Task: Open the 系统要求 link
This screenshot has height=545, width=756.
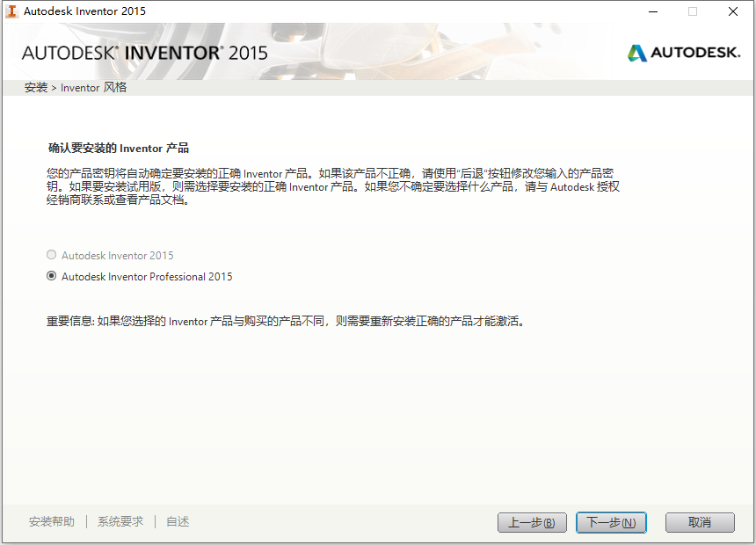Action: pyautogui.click(x=120, y=522)
